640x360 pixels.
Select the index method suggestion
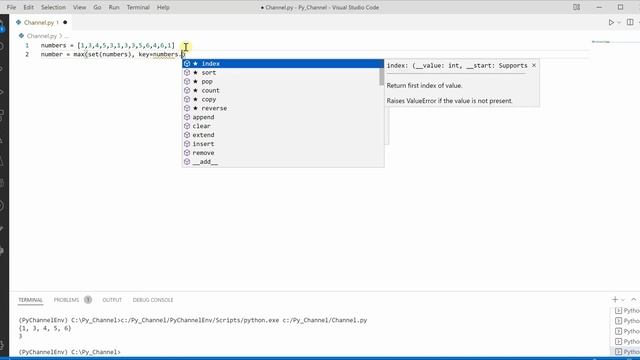pyautogui.click(x=283, y=64)
